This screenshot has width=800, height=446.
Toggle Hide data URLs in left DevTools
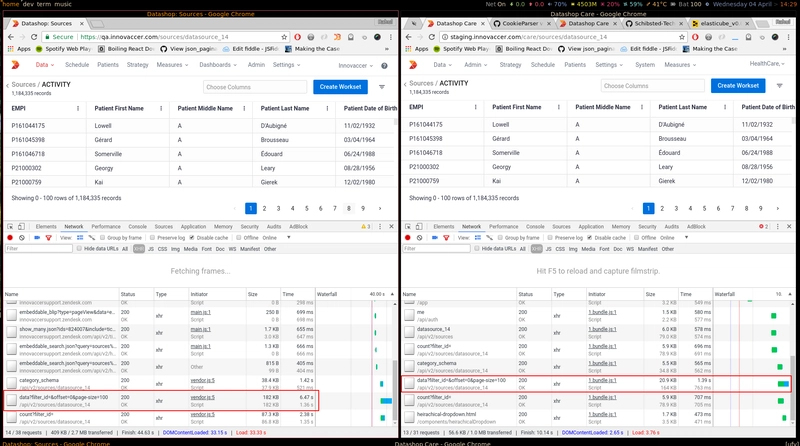point(79,249)
